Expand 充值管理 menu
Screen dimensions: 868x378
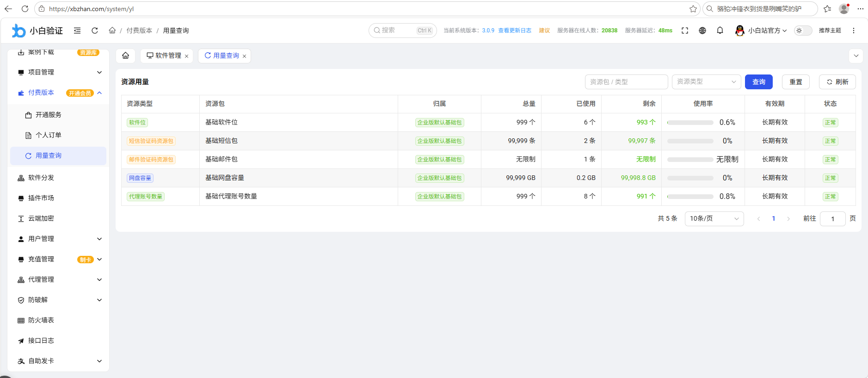[58, 259]
